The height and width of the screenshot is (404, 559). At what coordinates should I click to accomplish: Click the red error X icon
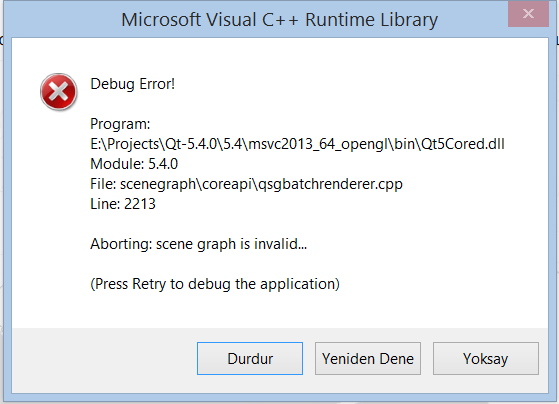coord(58,92)
